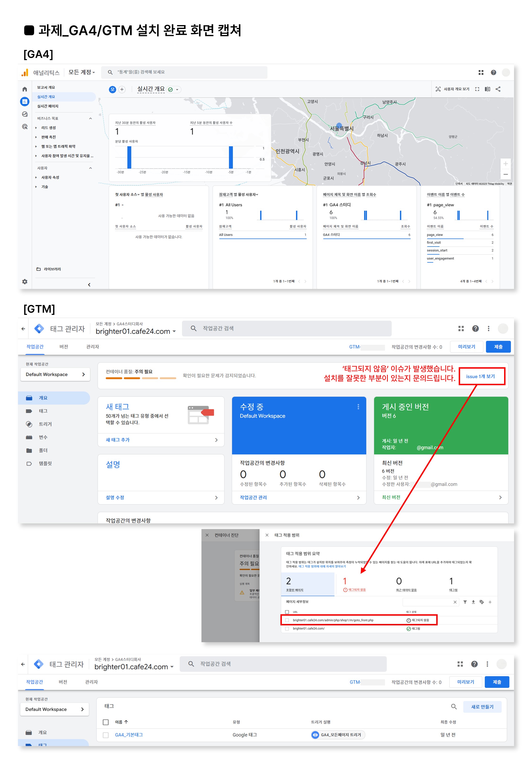Download icon in tag coverage panel

pyautogui.click(x=473, y=602)
